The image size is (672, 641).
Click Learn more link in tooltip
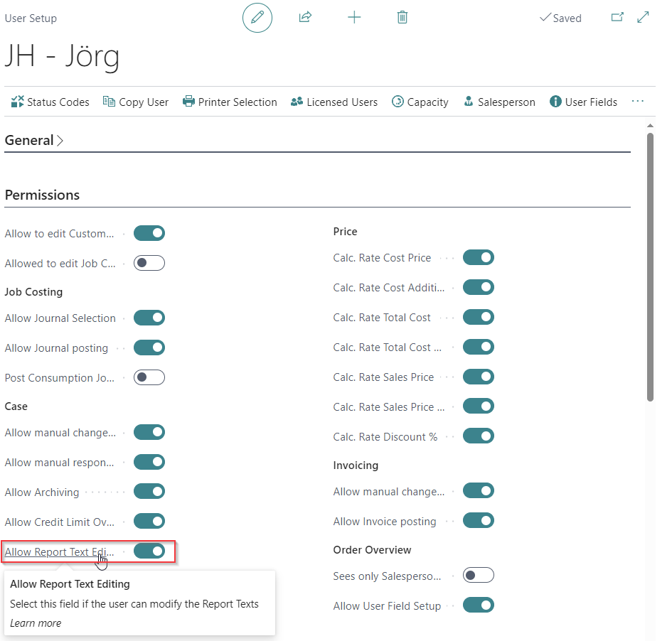click(36, 623)
